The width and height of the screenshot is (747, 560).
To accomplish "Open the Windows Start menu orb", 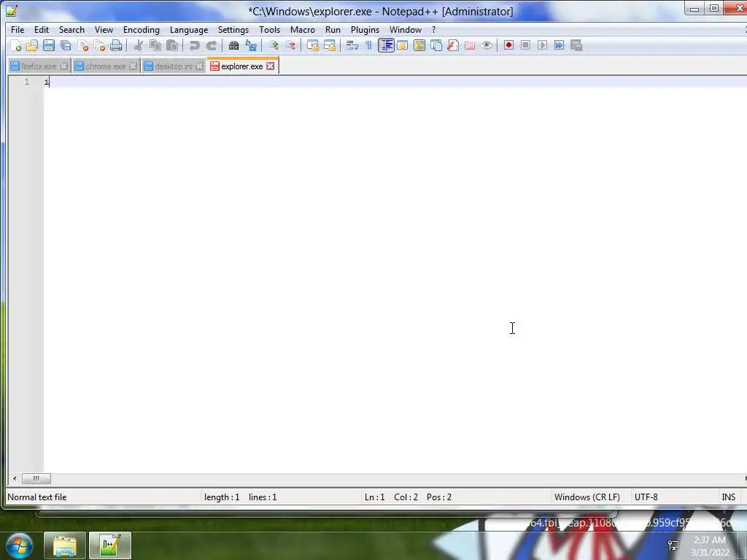I will [x=20, y=545].
